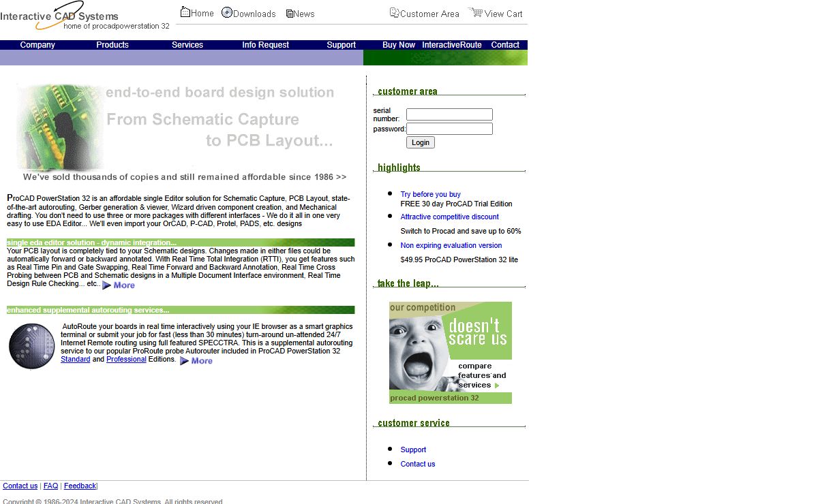Open the Info Request menu

pyautogui.click(x=265, y=45)
